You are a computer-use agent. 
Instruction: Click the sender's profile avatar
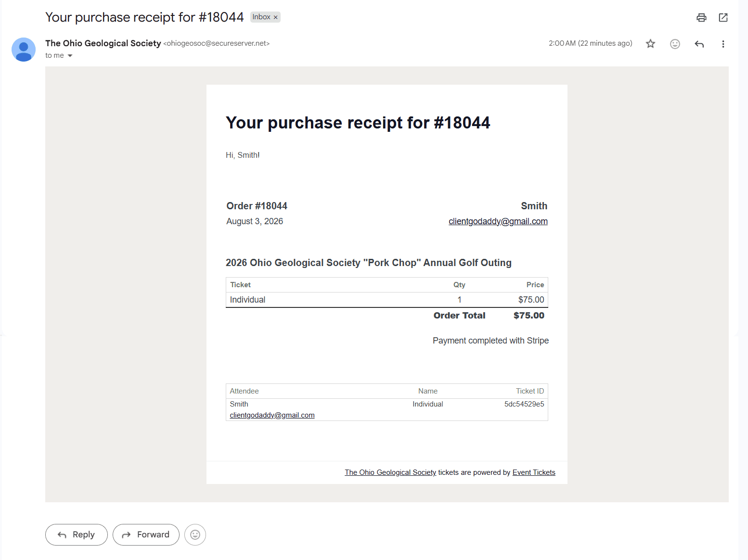click(x=24, y=50)
